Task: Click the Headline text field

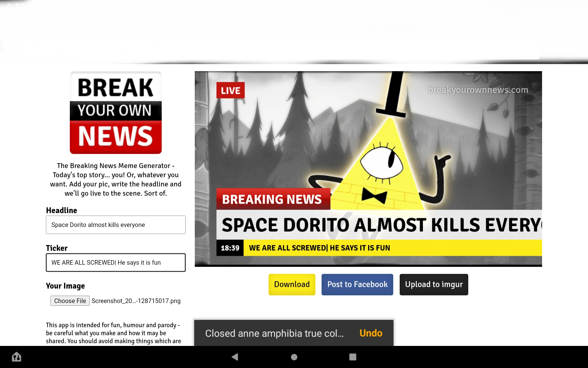Action: (115, 224)
